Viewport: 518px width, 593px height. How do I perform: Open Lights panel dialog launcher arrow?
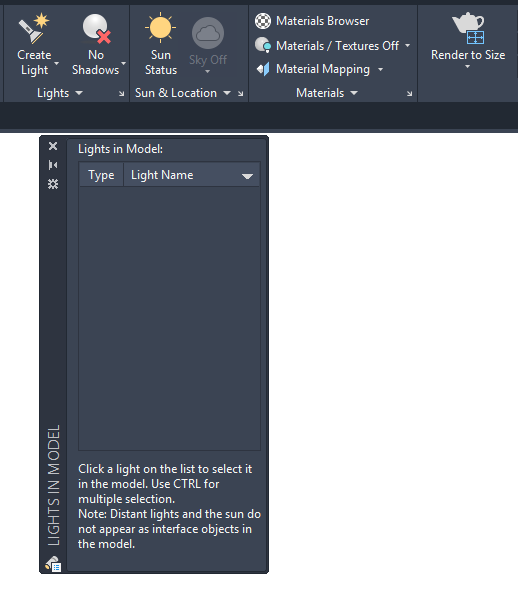coord(121,94)
